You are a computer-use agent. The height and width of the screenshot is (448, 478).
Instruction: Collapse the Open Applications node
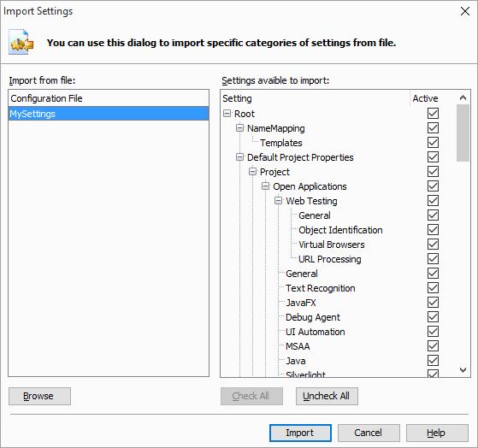pos(266,186)
